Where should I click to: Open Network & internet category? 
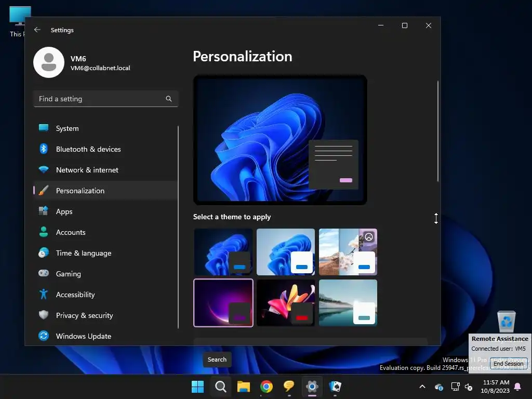tap(105, 170)
